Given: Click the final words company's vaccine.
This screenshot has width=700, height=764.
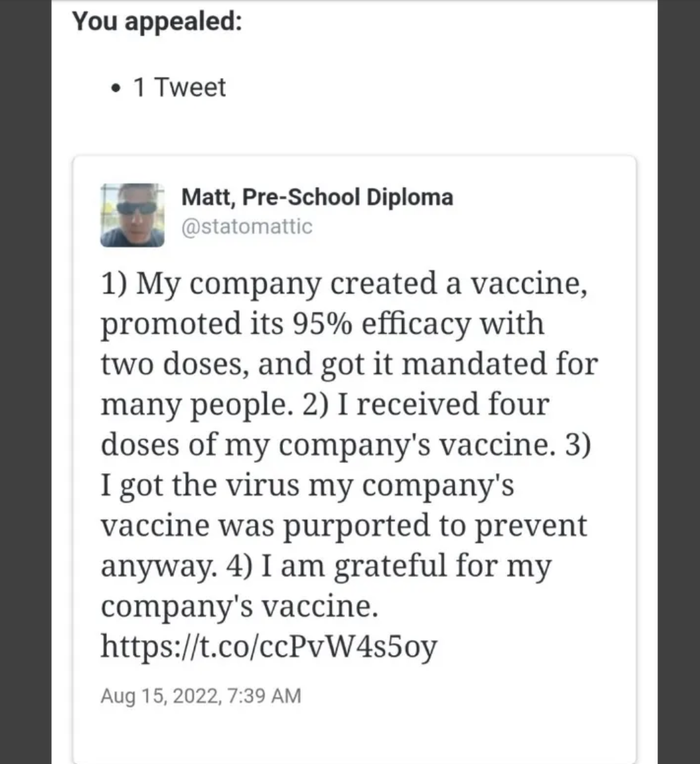Looking at the screenshot, I should [x=239, y=606].
